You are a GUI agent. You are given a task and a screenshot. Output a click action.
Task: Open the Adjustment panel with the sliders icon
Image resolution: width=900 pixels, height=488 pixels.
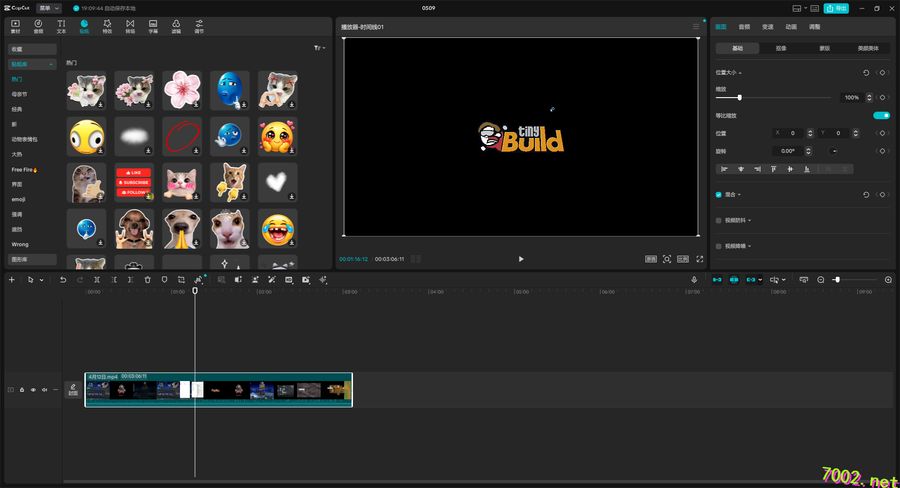199,26
